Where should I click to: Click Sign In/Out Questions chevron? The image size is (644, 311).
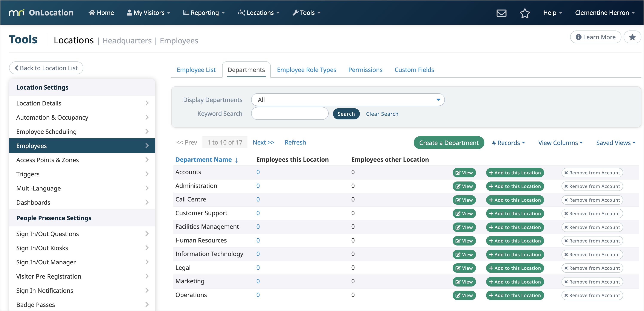[x=147, y=234]
